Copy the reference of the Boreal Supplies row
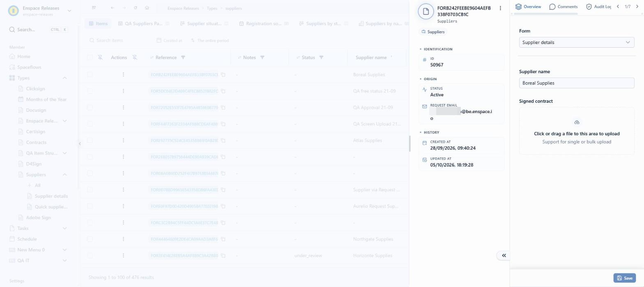 pos(223,75)
